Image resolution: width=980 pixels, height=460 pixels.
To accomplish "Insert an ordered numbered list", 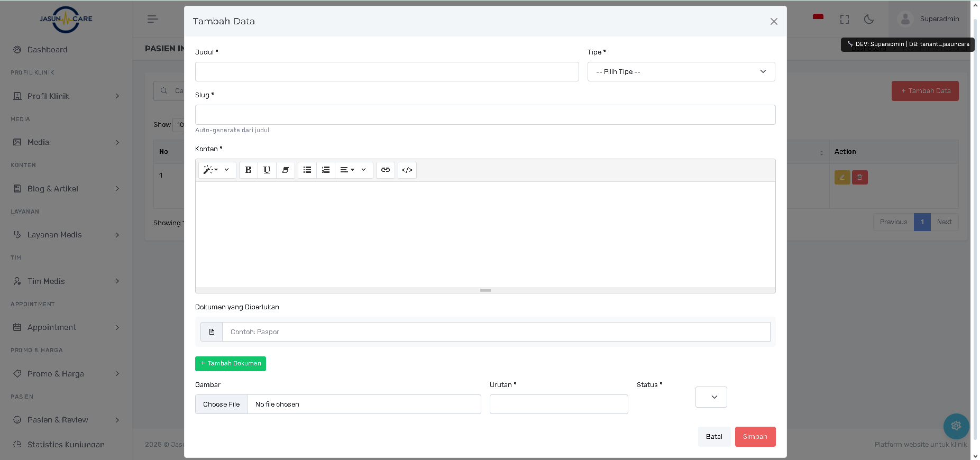I will pos(326,170).
